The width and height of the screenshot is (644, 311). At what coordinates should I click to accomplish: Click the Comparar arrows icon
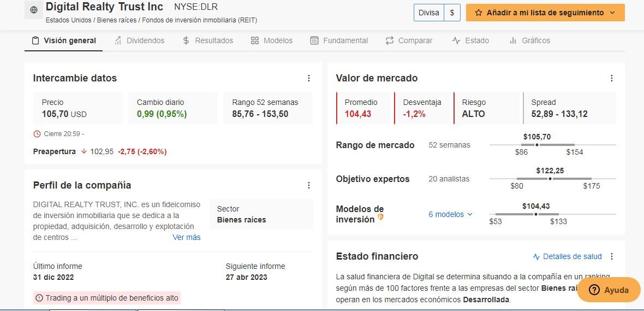coord(389,40)
